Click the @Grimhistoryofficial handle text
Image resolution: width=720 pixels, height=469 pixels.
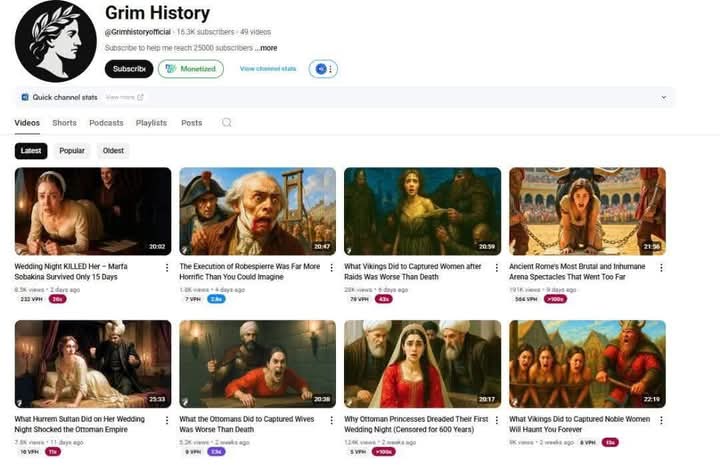point(138,32)
